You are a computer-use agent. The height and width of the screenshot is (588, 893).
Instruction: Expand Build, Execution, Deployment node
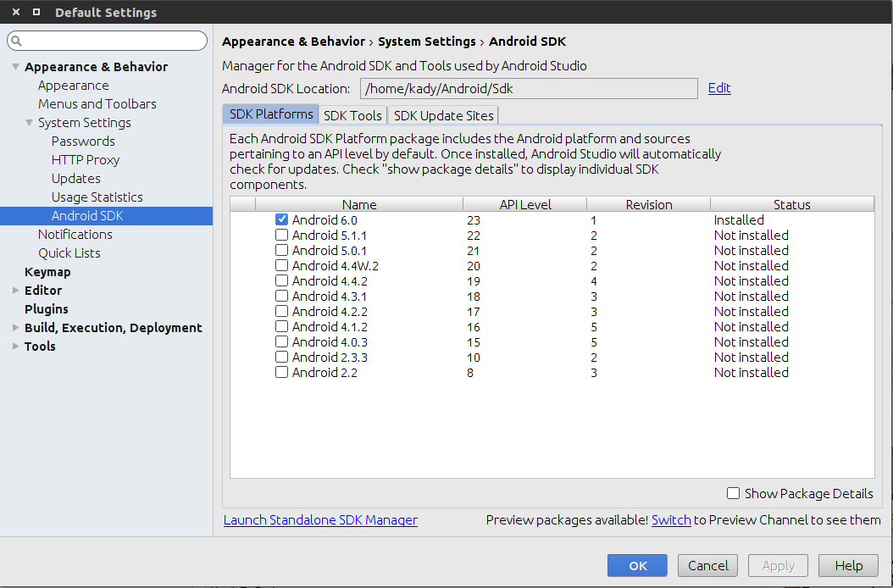(15, 328)
